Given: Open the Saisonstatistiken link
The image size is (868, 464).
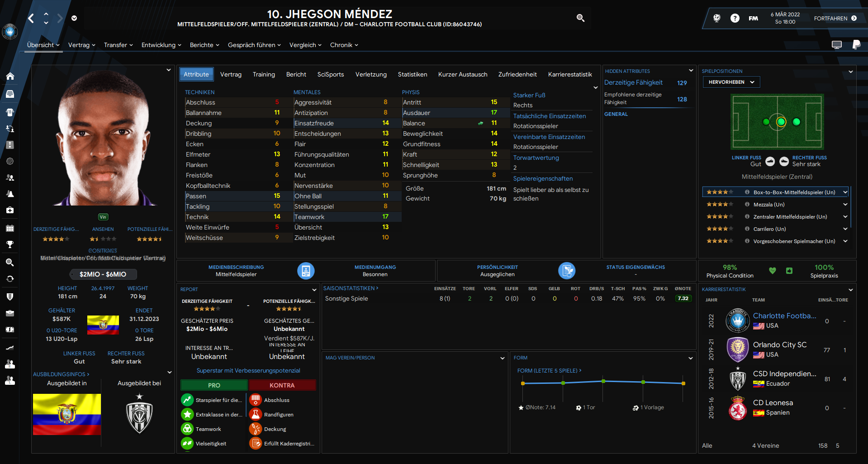Looking at the screenshot, I should pos(351,288).
